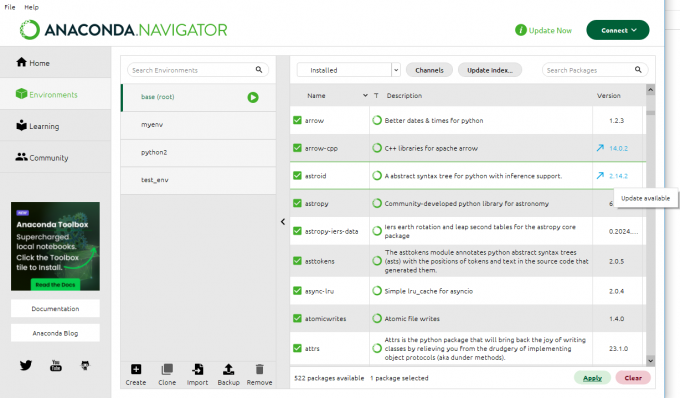
Task: Open the Installed package filter dropdown
Action: click(348, 70)
